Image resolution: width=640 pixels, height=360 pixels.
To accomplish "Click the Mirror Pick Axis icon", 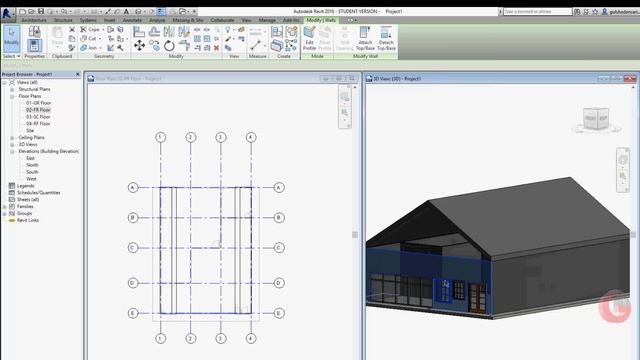I will click(169, 31).
